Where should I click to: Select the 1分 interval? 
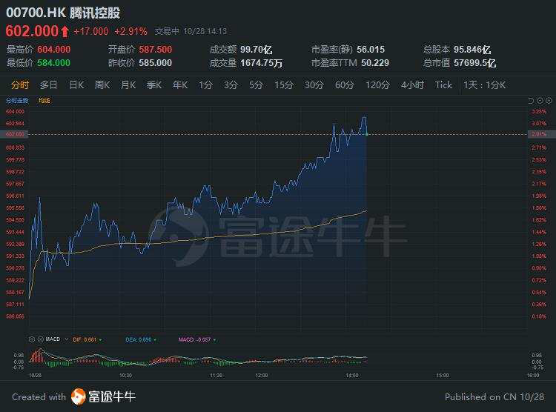point(206,85)
